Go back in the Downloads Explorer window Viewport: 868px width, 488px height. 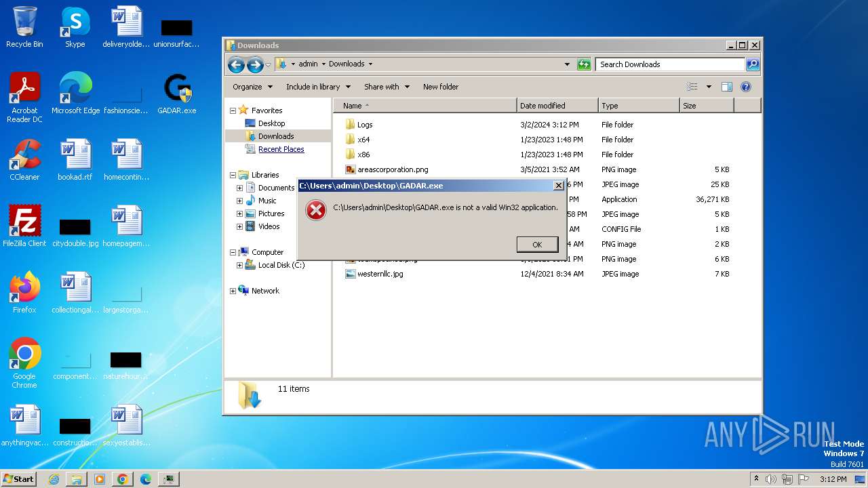(x=236, y=64)
